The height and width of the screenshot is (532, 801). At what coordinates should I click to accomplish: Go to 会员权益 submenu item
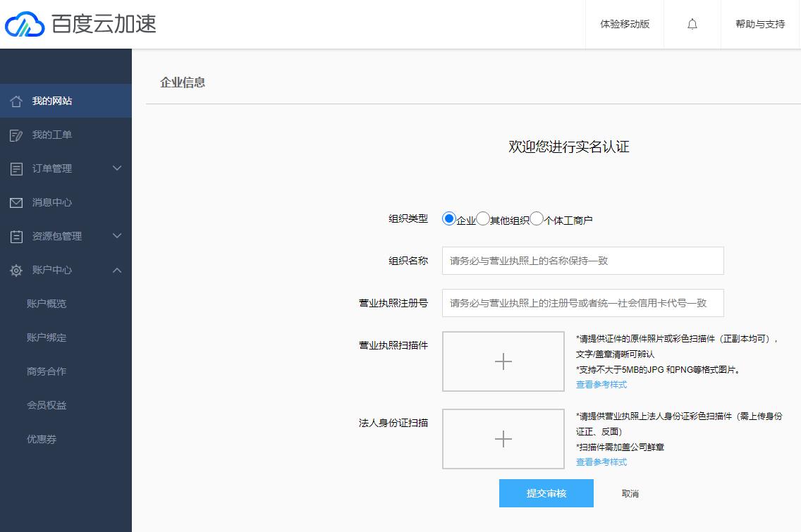click(47, 405)
